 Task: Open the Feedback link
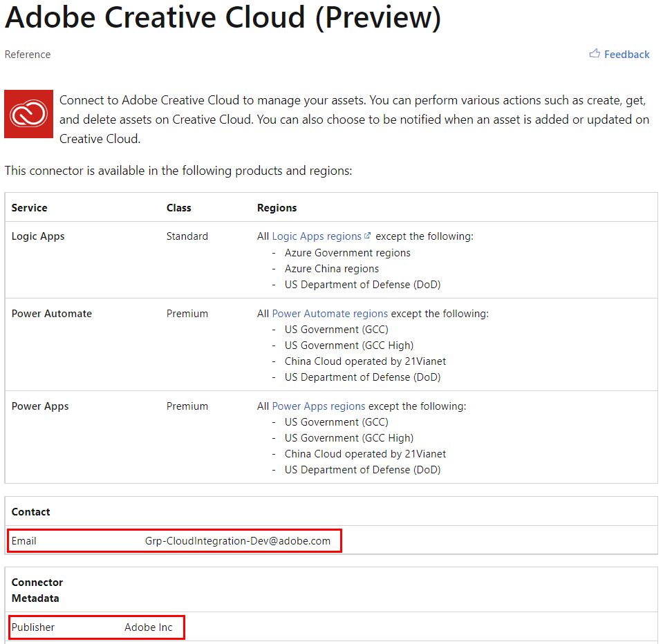coord(626,55)
